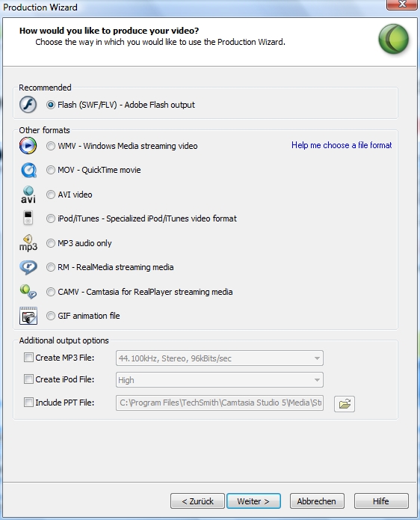The height and width of the screenshot is (520, 420).
Task: Choose MOV QuickTime movie option
Action: 51,170
